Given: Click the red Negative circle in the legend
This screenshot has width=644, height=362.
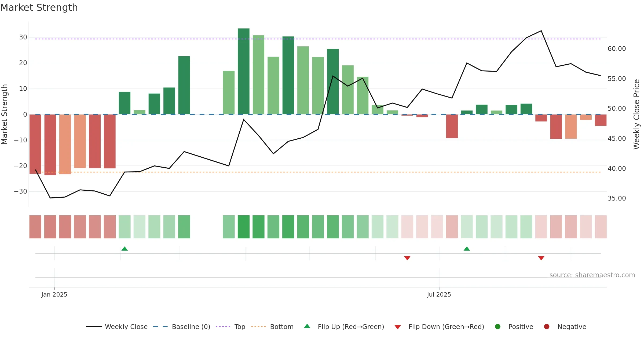Looking at the screenshot, I should pos(547,327).
